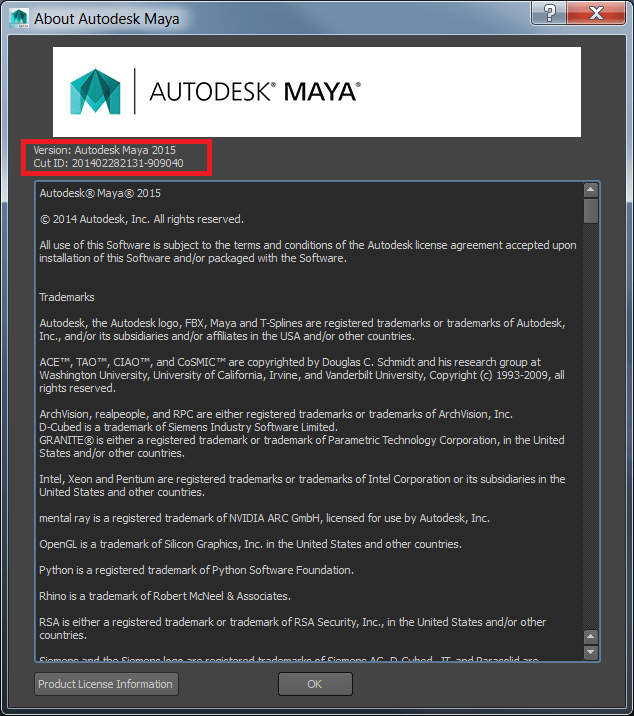The height and width of the screenshot is (716, 634).
Task: Click the '© 2014 Autodesk, Inc.' copyright line
Action: tap(142, 219)
